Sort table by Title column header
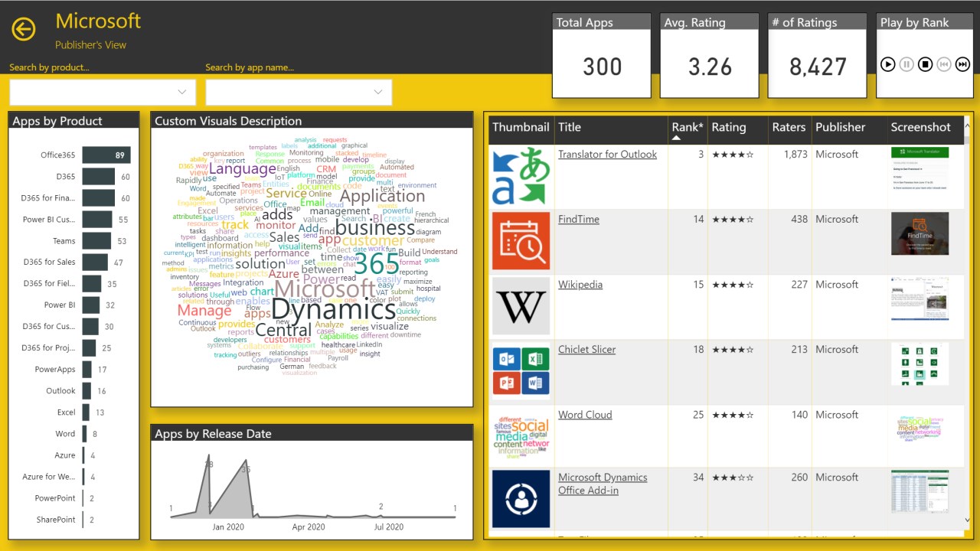The height and width of the screenshot is (551, 980). 570,127
